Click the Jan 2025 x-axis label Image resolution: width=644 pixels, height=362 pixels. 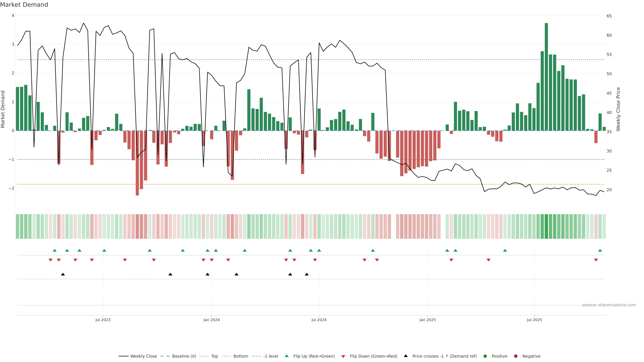[427, 320]
